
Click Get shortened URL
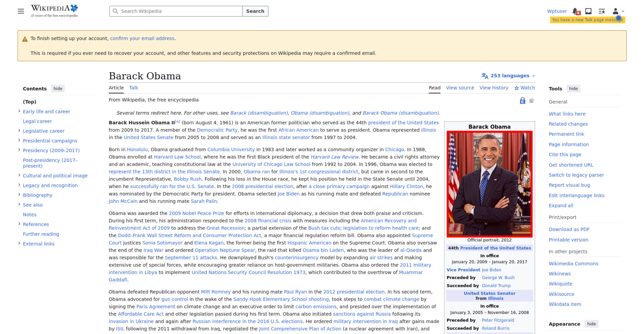tap(571, 165)
